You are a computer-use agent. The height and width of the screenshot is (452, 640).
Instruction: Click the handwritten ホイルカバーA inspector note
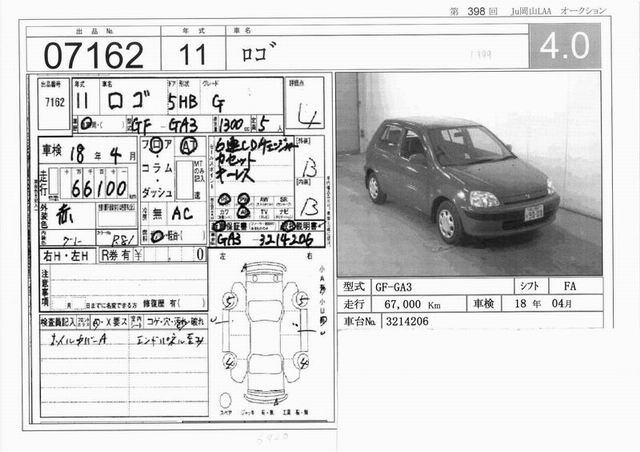pyautogui.click(x=78, y=340)
